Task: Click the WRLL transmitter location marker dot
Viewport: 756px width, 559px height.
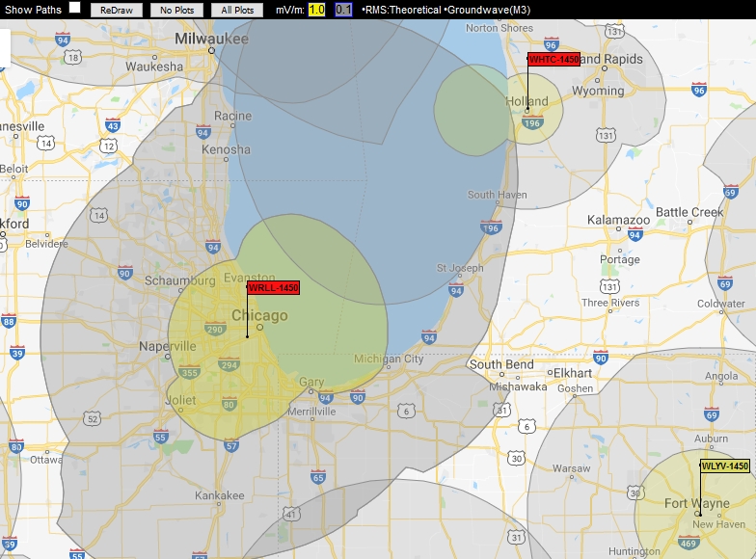Action: 247,336
